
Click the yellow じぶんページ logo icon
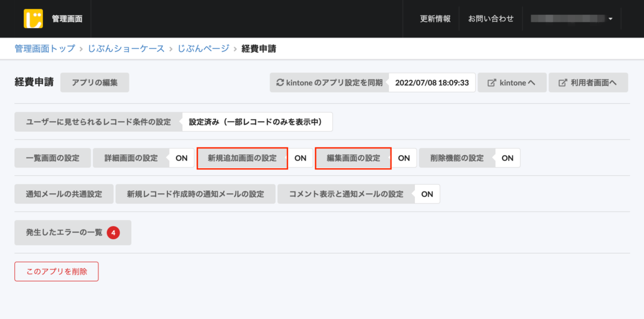pyautogui.click(x=33, y=18)
